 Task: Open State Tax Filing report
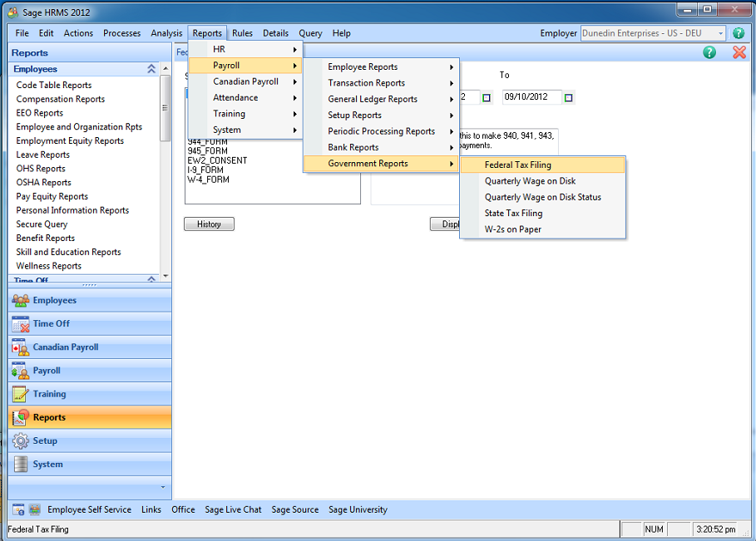click(x=513, y=214)
